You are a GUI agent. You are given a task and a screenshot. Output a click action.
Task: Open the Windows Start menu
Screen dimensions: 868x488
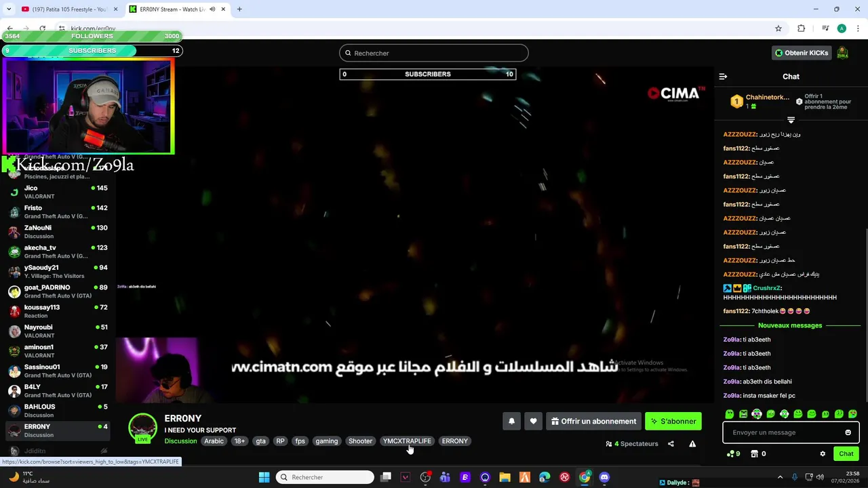(264, 477)
